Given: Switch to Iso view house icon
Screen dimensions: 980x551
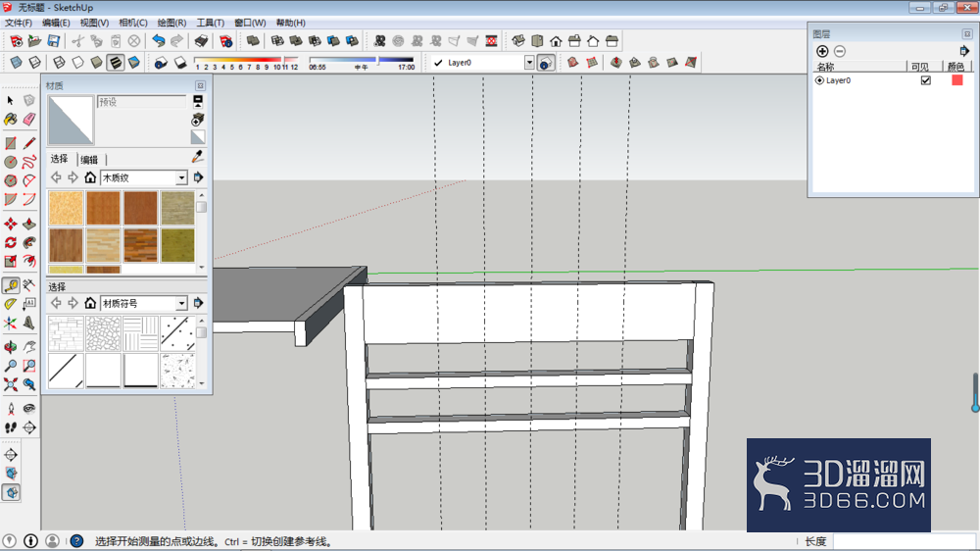Looking at the screenshot, I should coord(518,41).
